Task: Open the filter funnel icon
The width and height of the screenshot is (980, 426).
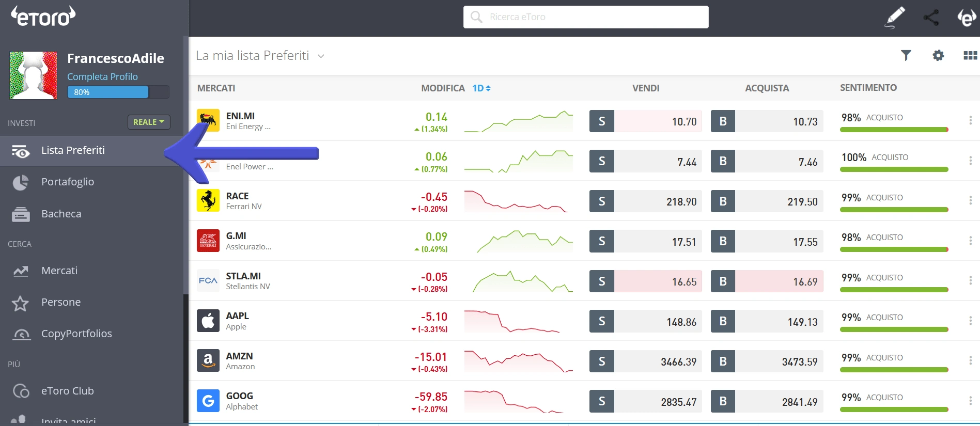Action: [x=906, y=55]
